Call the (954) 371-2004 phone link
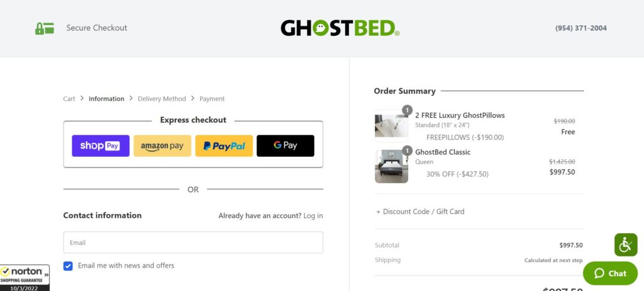The image size is (644, 291). (x=580, y=28)
